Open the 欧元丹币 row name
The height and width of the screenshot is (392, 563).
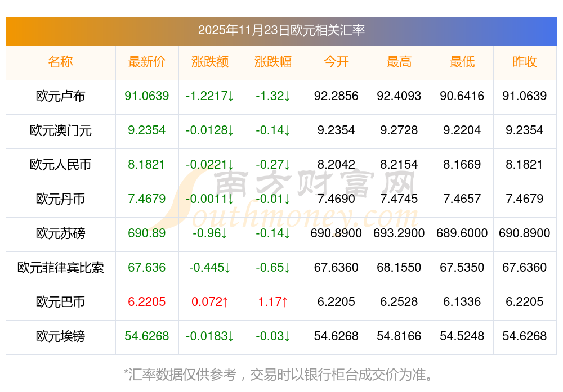pyautogui.click(x=60, y=199)
